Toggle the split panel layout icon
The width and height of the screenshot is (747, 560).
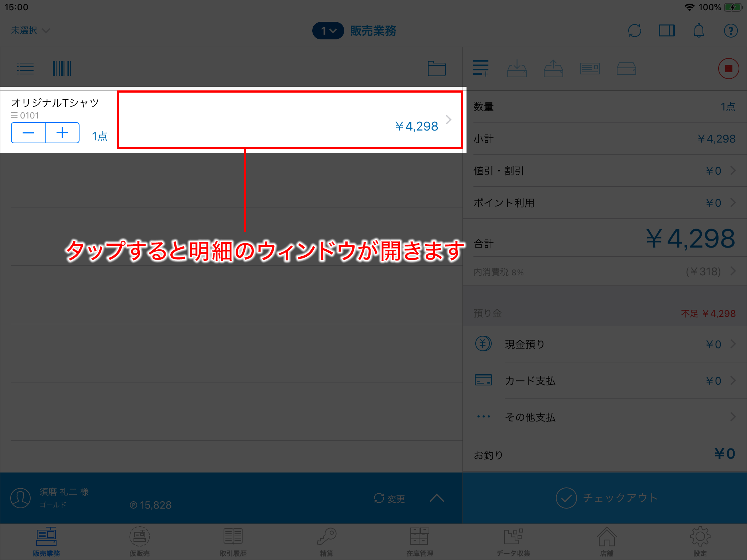(x=666, y=31)
